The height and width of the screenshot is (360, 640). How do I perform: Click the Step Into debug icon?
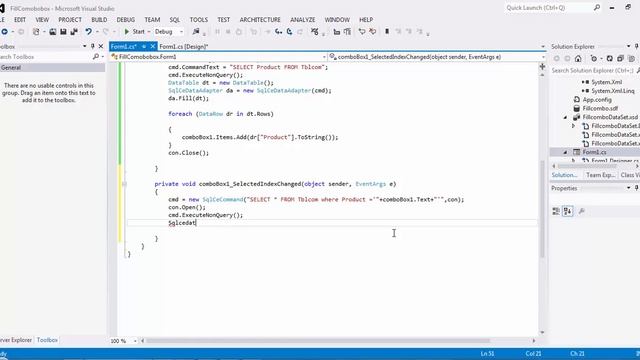(278, 32)
